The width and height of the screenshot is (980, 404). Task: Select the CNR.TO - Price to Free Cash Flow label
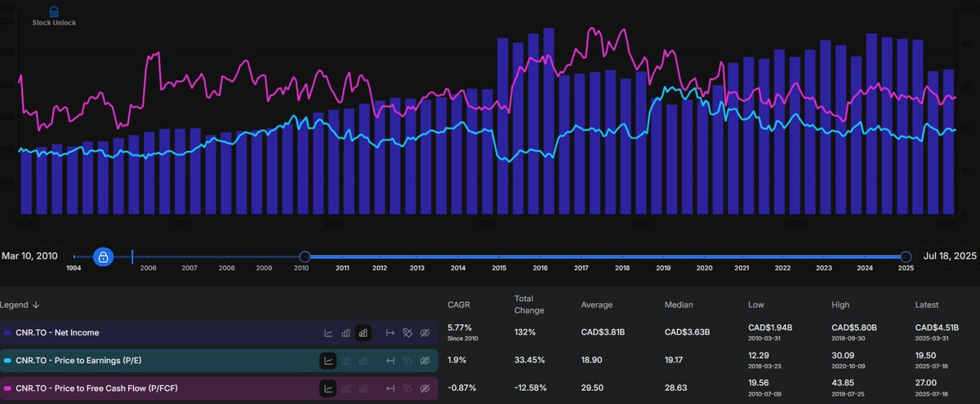coord(97,388)
